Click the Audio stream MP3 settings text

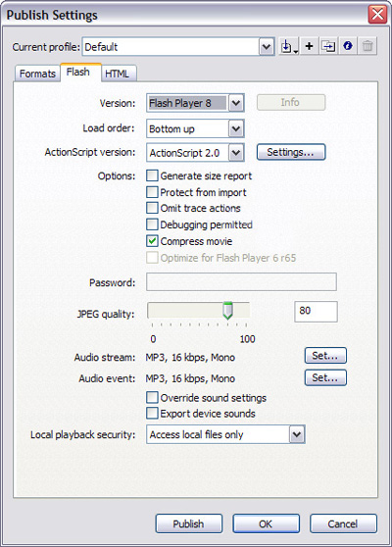coord(190,357)
